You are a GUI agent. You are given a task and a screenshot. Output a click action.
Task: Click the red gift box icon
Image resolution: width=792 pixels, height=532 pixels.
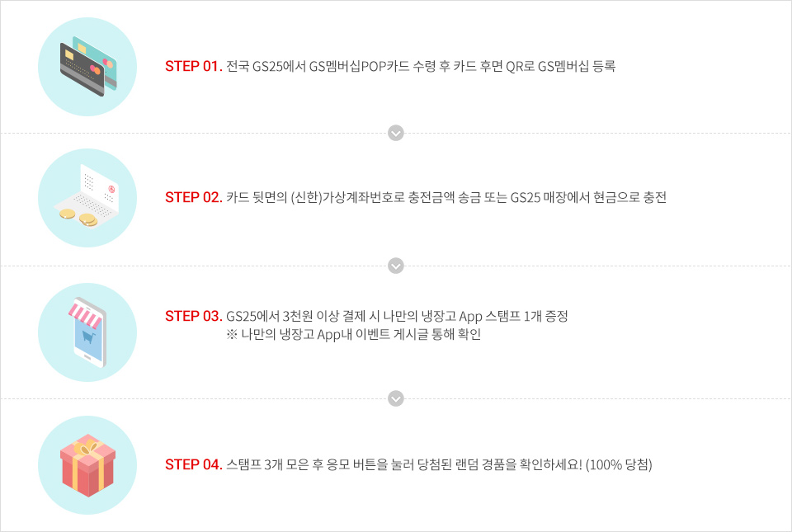(87, 466)
